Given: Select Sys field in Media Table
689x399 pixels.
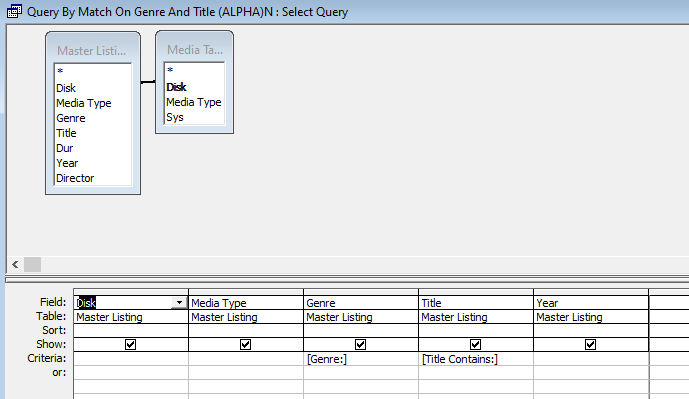Looking at the screenshot, I should point(174,117).
